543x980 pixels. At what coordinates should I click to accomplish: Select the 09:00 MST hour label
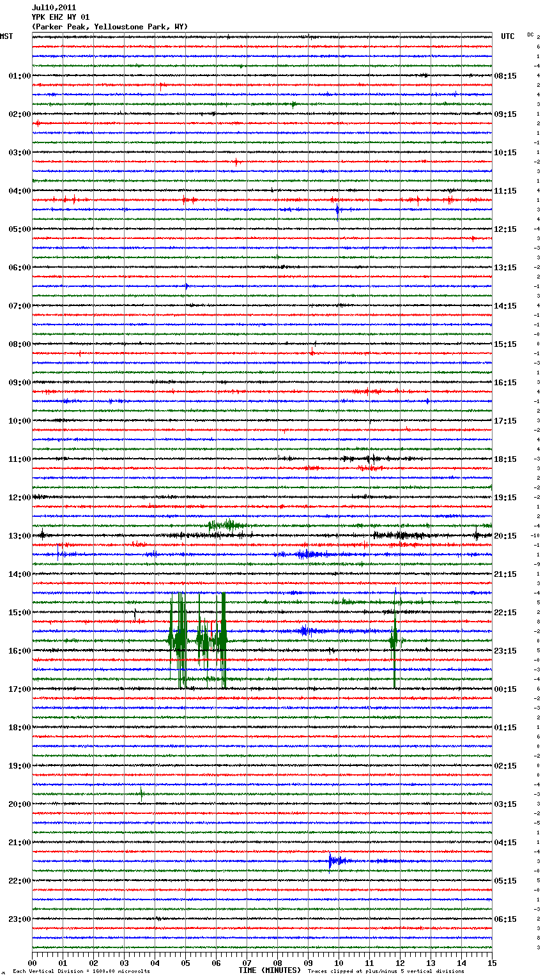click(x=20, y=383)
